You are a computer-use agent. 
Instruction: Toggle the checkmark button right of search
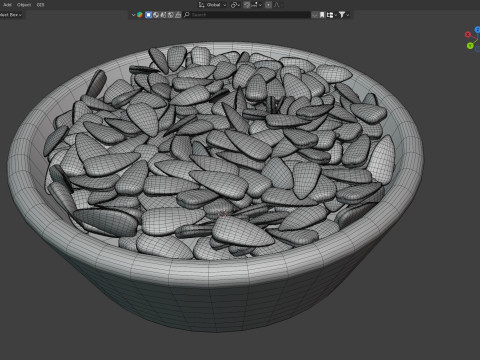tap(314, 15)
